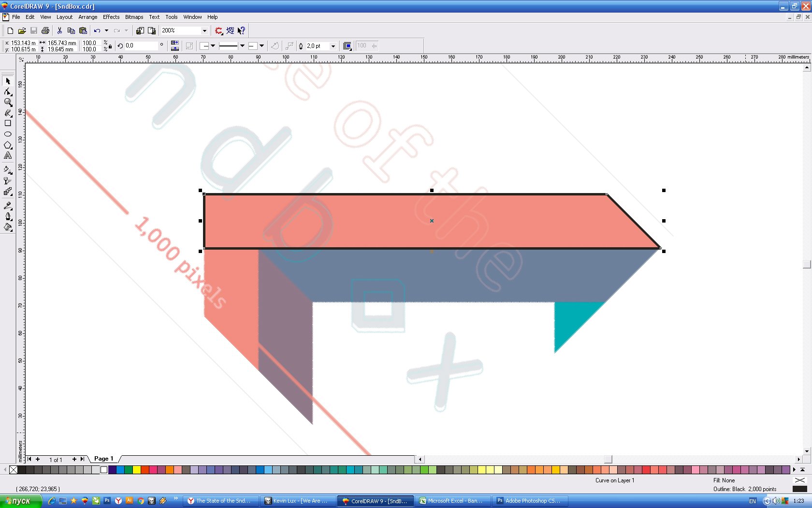
Task: Select the Page 1 tab
Action: (x=103, y=459)
